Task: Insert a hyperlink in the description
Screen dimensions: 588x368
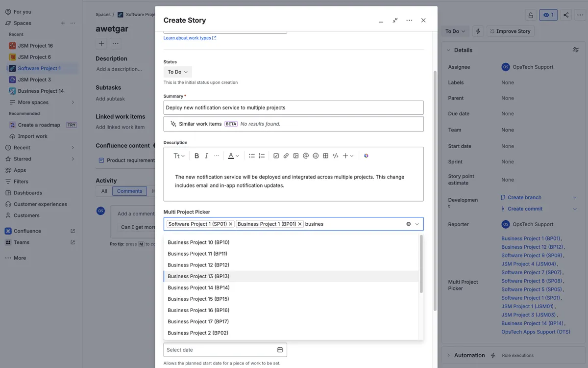Action: [286, 156]
